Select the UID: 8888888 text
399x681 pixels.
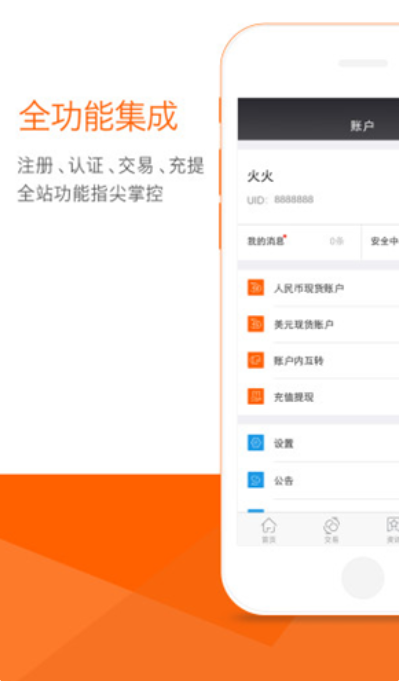(x=280, y=200)
